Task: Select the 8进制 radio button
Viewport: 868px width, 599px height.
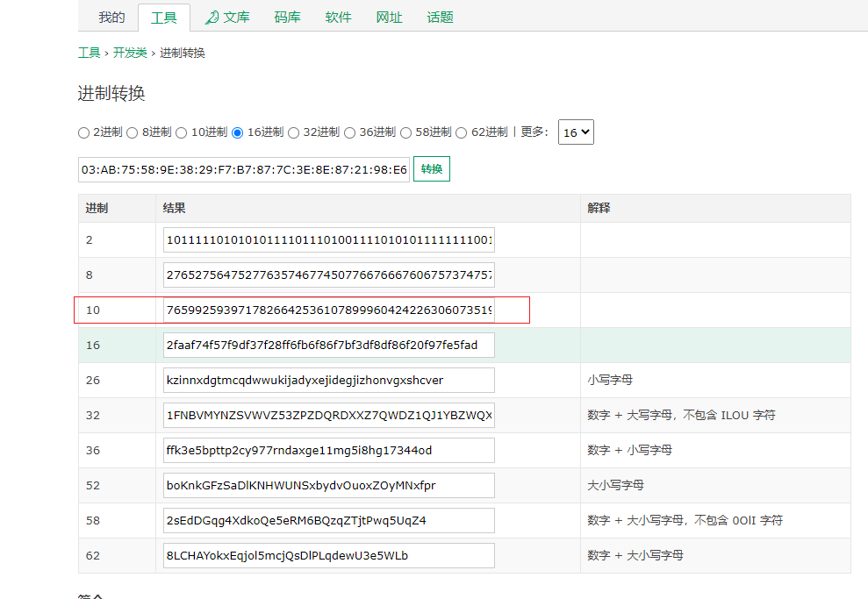Action: coord(132,132)
